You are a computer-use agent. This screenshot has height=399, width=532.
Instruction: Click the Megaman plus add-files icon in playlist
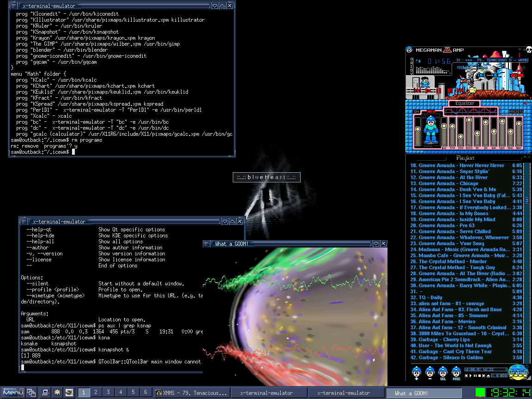[416, 373]
